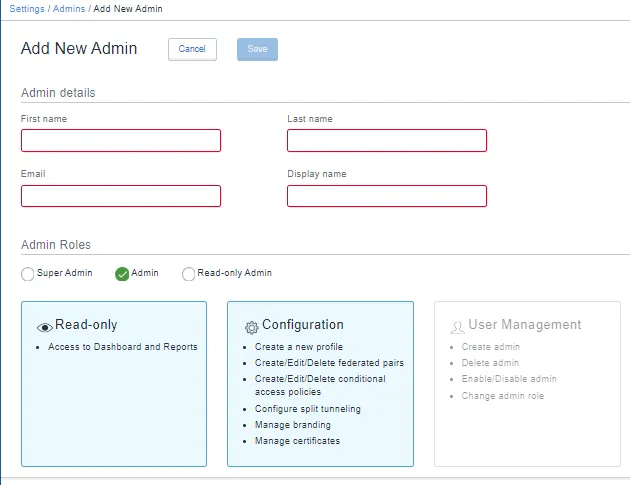The height and width of the screenshot is (485, 630).
Task: Click 'Manage certificates' item
Action: tap(297, 441)
